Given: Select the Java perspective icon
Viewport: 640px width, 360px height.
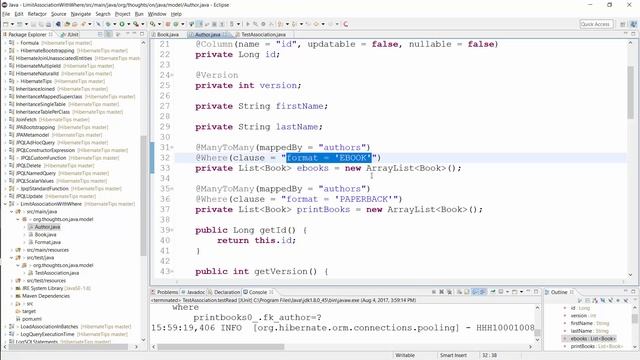Looking at the screenshot, I should coord(633,24).
